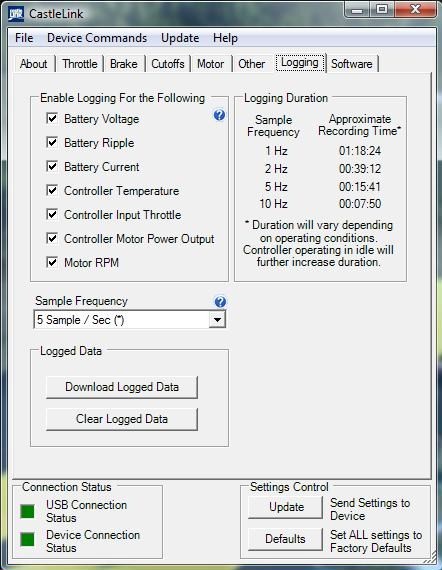Click Defaults button to restore factory settings
This screenshot has width=442, height=570.
285,539
